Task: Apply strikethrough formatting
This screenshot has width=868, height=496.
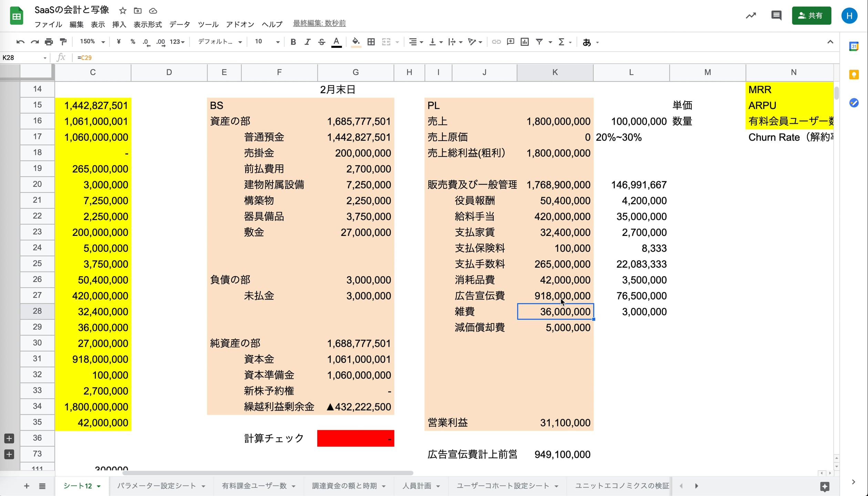Action: point(321,42)
